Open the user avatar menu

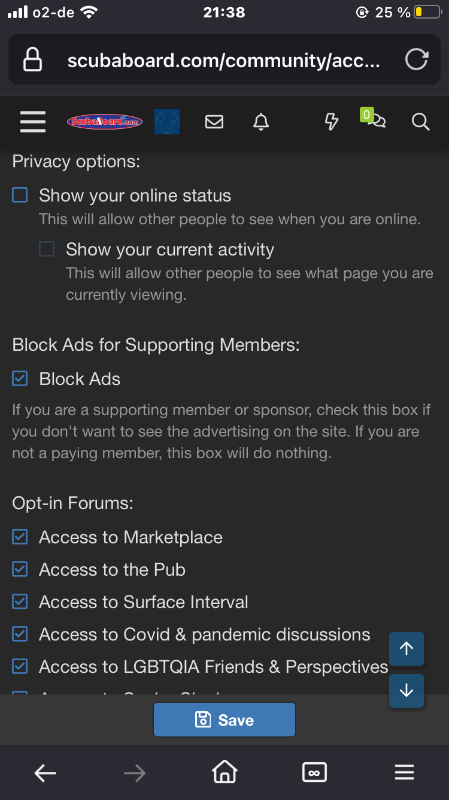pos(167,121)
